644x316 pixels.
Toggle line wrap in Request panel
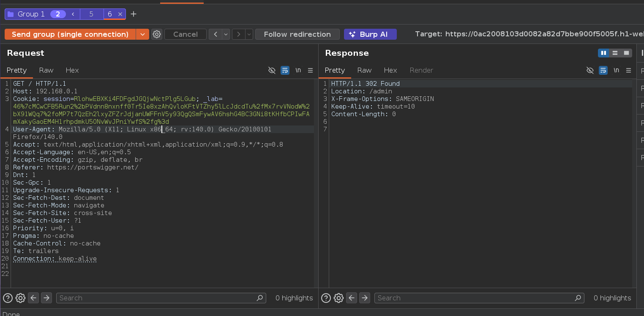click(285, 70)
